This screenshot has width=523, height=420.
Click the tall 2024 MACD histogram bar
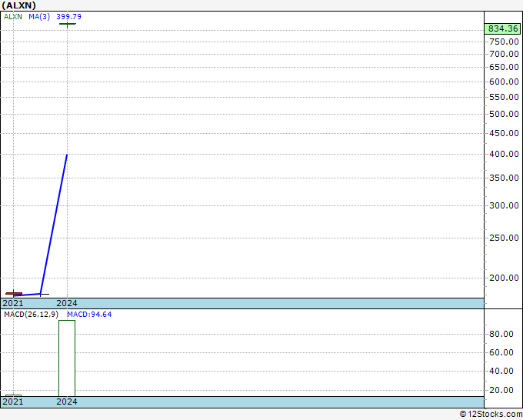point(67,358)
